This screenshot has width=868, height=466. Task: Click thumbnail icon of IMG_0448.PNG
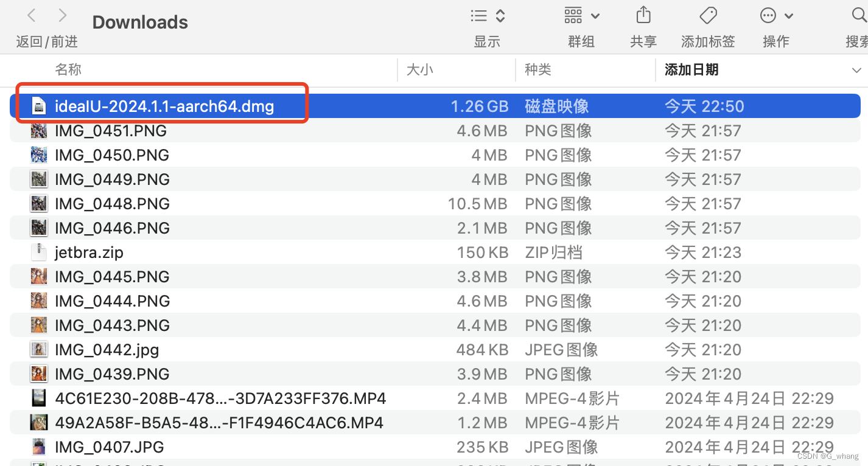pyautogui.click(x=38, y=204)
